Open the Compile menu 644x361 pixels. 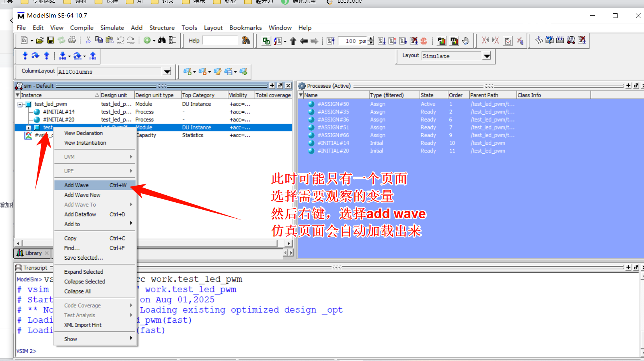tap(81, 28)
